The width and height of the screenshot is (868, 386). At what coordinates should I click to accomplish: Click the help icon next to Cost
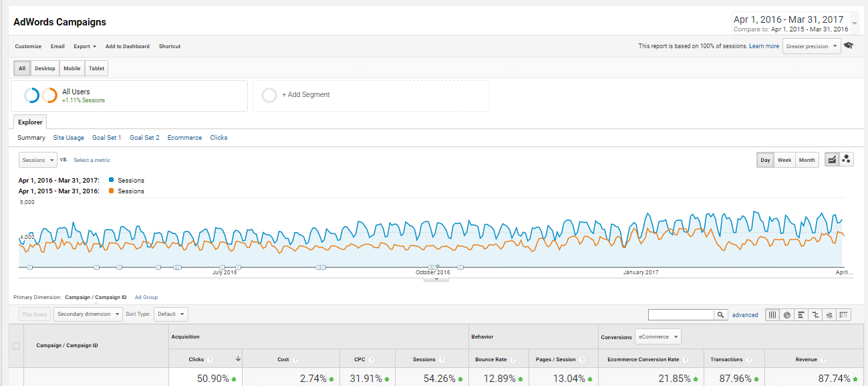pyautogui.click(x=296, y=360)
